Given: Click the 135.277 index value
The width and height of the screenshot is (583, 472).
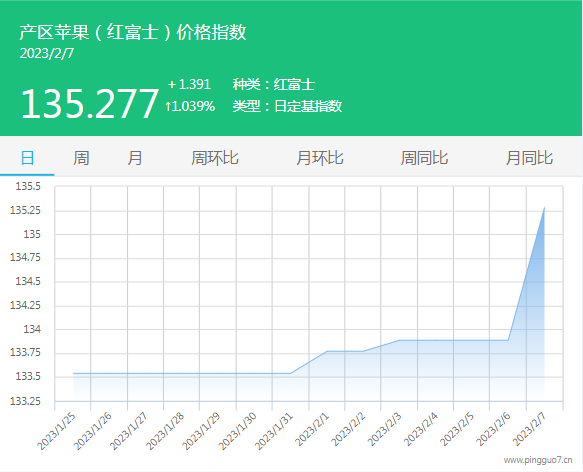Looking at the screenshot, I should tap(90, 103).
